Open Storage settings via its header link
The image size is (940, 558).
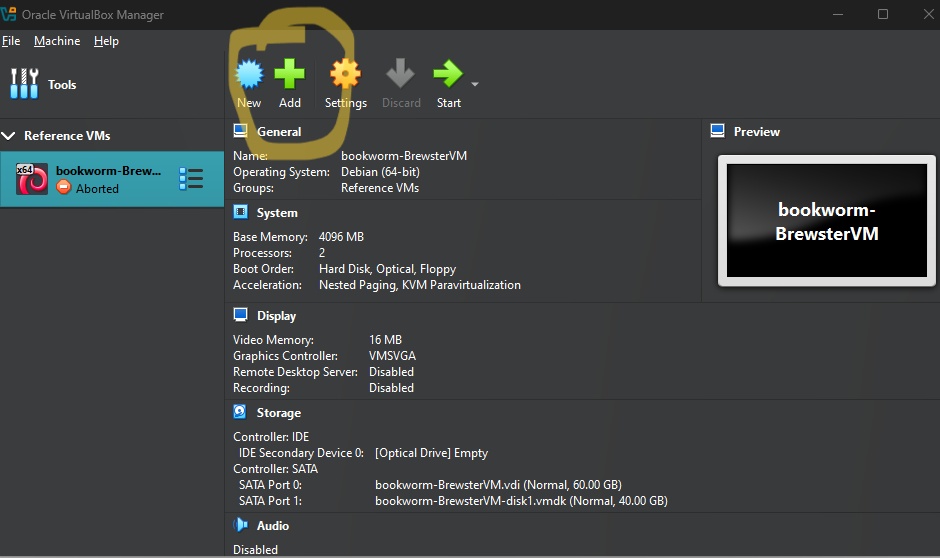(x=279, y=413)
